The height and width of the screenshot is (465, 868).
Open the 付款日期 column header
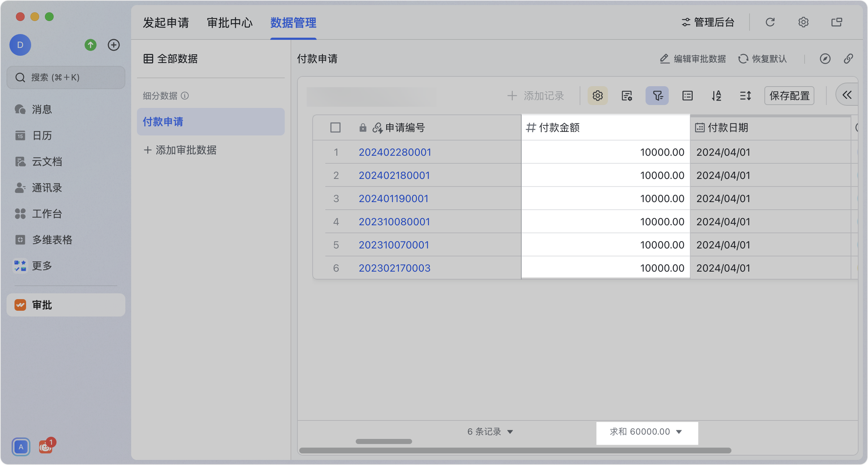[770, 127]
